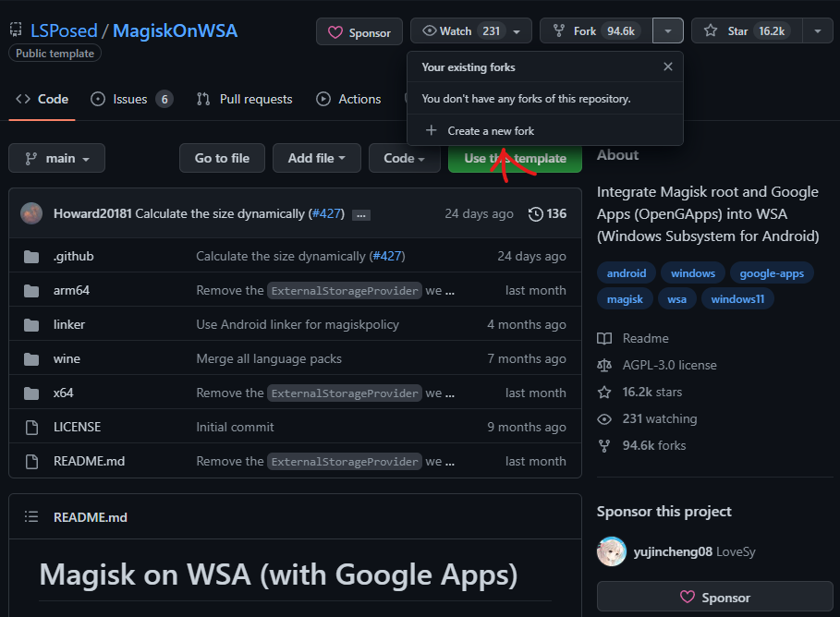This screenshot has width=840, height=617.
Task: Open the LICENSE file
Action: tap(77, 427)
